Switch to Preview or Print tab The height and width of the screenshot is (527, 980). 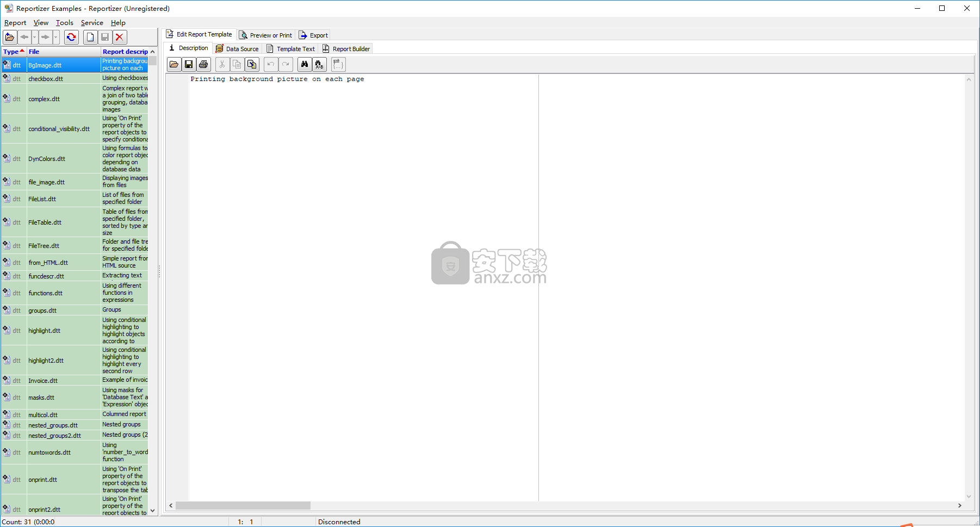click(x=266, y=35)
